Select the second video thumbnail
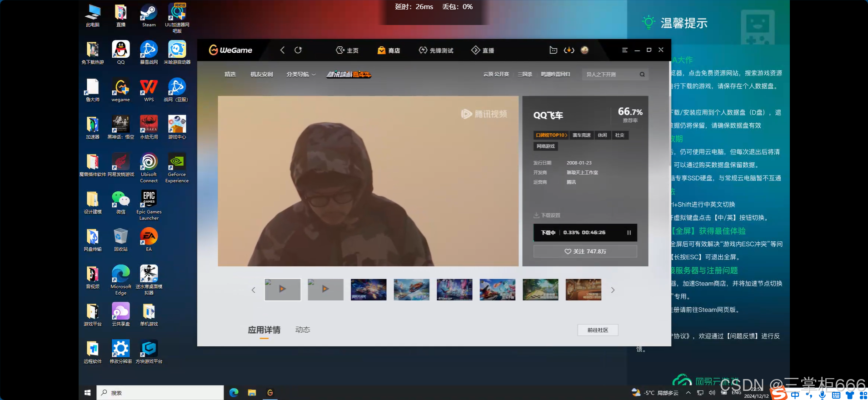This screenshot has width=868, height=400. pos(325,290)
